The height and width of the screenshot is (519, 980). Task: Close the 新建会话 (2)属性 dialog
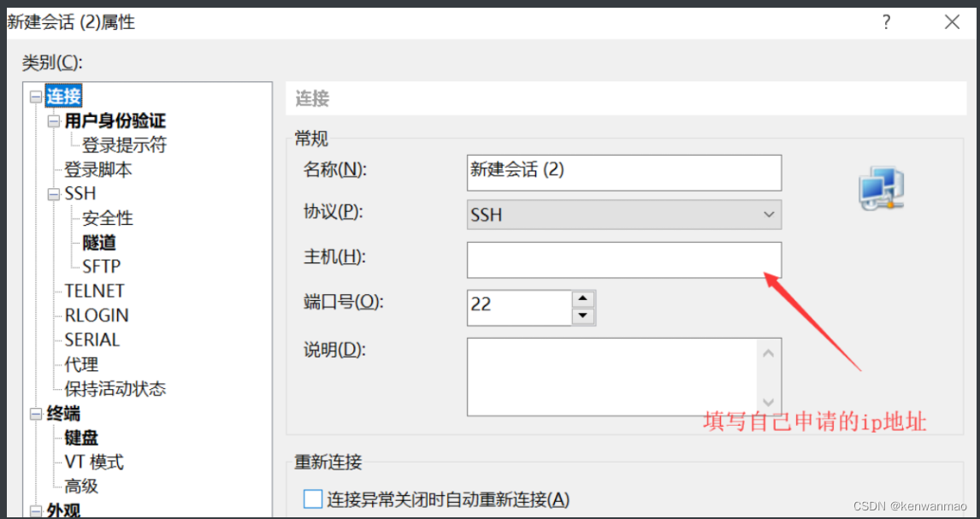pos(952,23)
